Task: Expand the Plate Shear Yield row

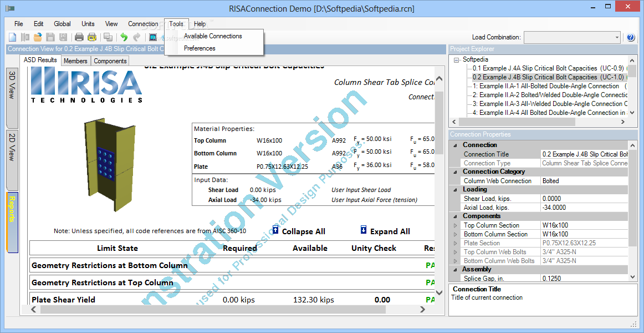Action: (x=232, y=299)
